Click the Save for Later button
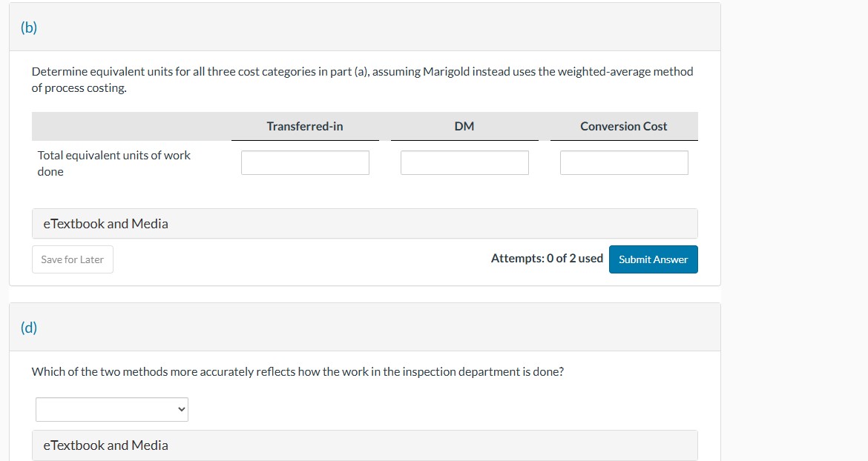 73,259
